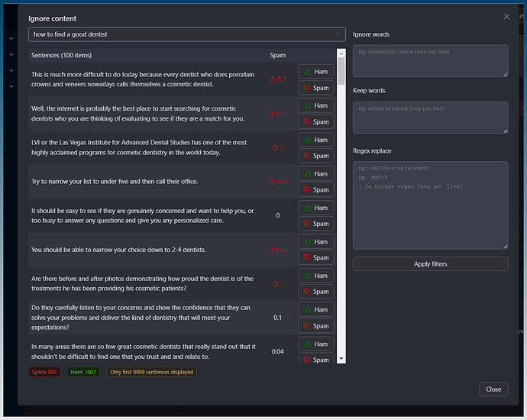Click the Ignore words text area
The height and width of the screenshot is (420, 527).
pyautogui.click(x=430, y=60)
